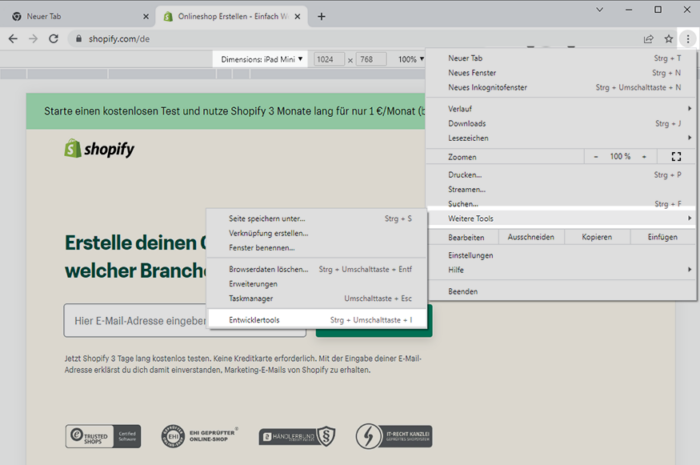Choose Seite speichern unter
Screen dimensions: 700x465
tap(317, 219)
